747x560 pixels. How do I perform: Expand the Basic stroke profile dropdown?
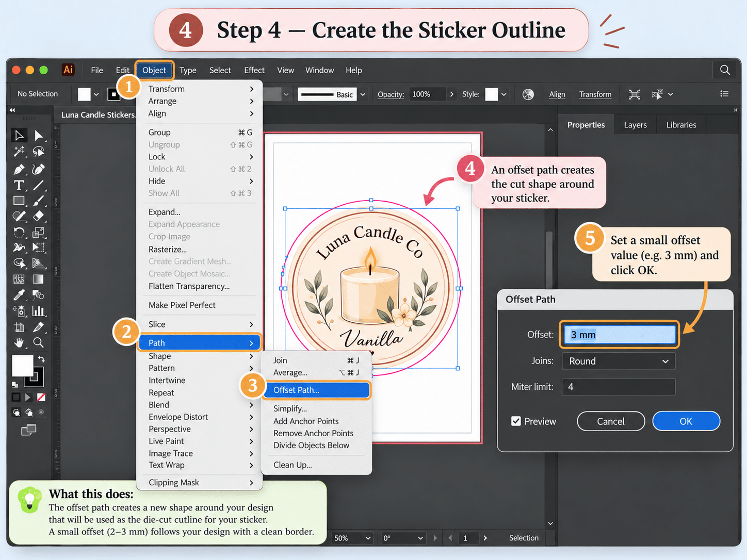click(x=363, y=94)
